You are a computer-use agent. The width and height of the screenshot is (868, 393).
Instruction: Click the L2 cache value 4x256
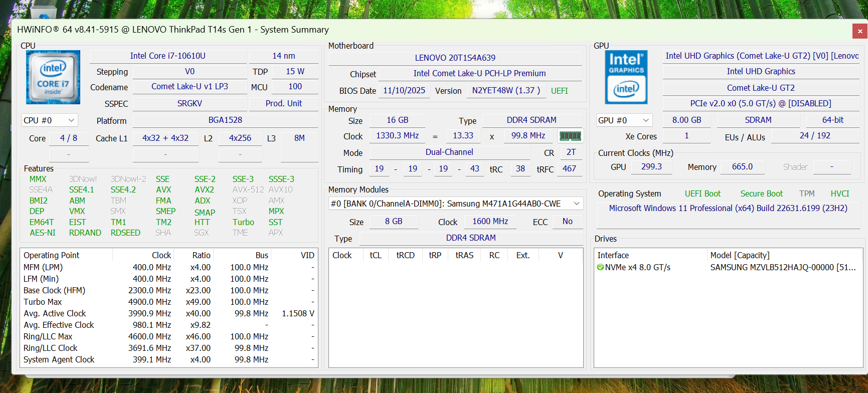pos(240,138)
